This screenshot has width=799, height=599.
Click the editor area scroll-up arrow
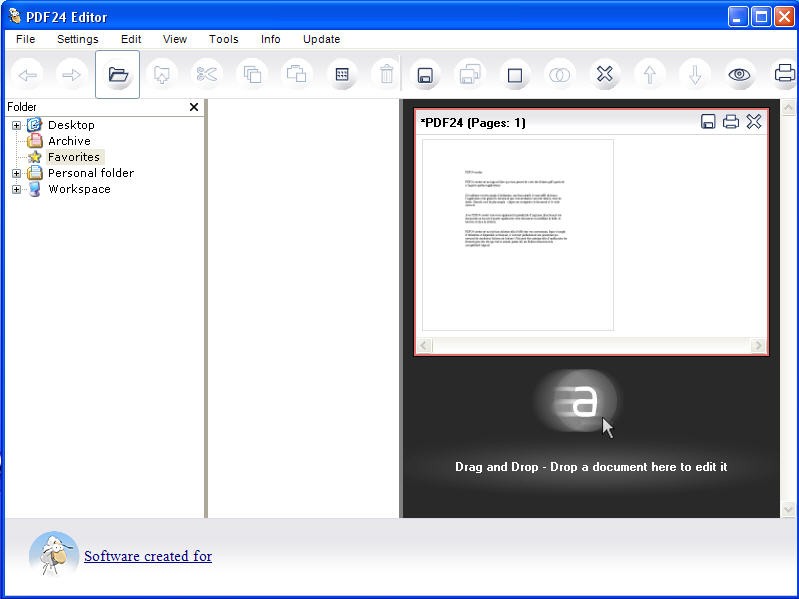click(788, 107)
